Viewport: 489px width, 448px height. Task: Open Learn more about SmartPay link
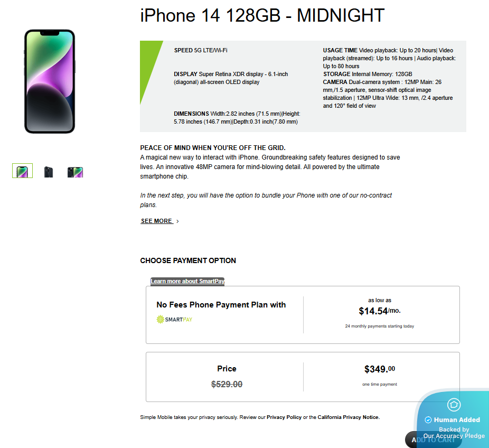(x=187, y=281)
